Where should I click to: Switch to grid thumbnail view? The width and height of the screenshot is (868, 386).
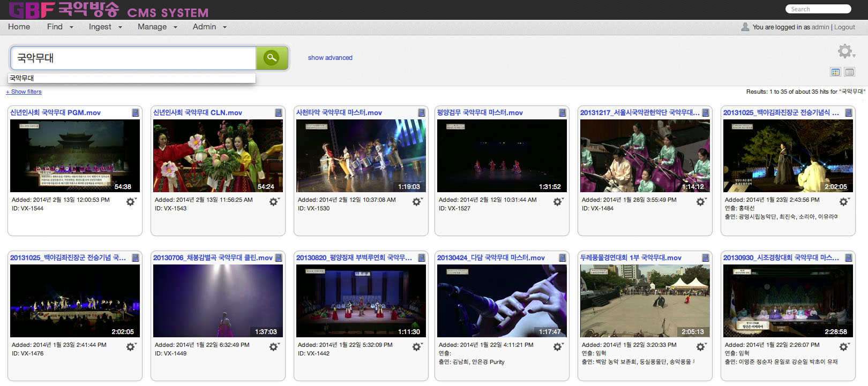[835, 72]
